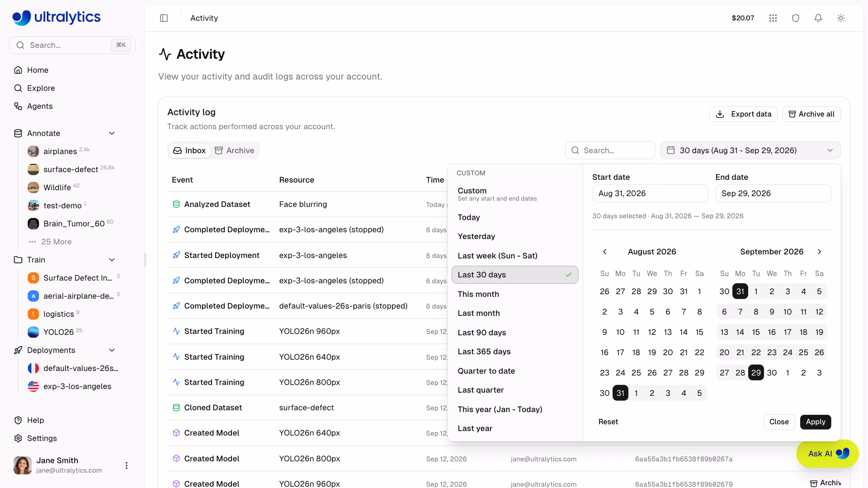The image size is (868, 488).
Task: Toggle light theme sun icon
Action: point(841,18)
